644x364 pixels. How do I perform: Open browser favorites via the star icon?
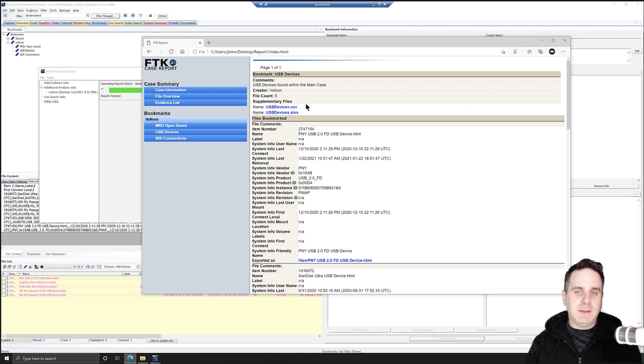(529, 51)
